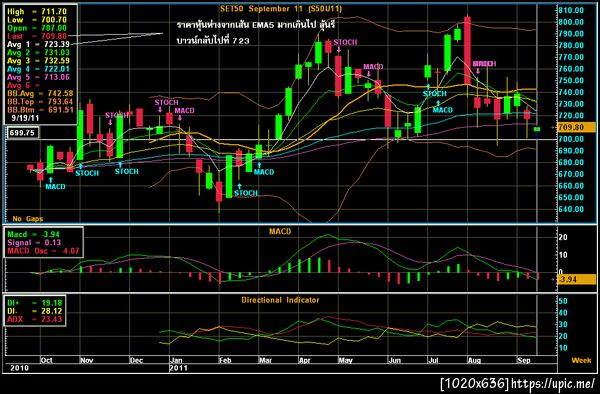Screen dimensions: 600x394
Task: Pick the 'Avg 1 = 723.39' legend entry
Action: click(38, 44)
